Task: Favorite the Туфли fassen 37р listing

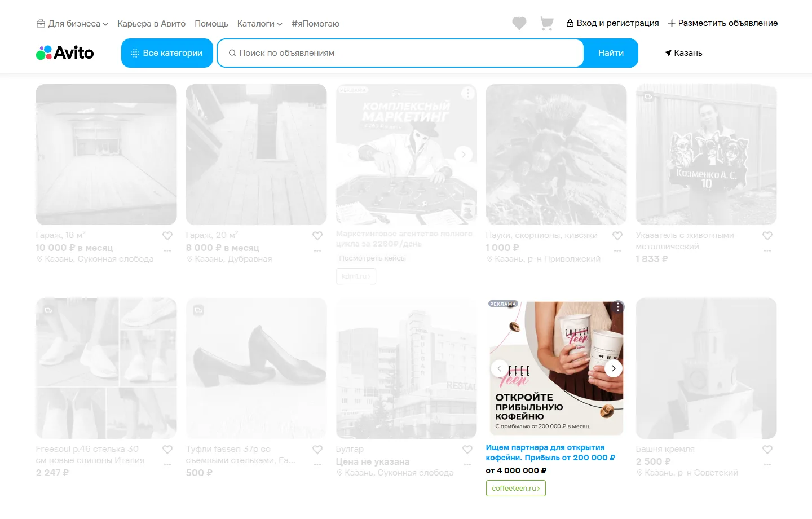Action: click(x=317, y=450)
